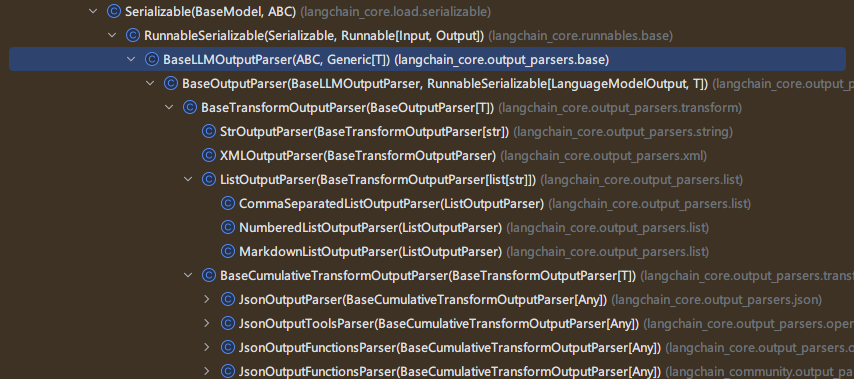The width and height of the screenshot is (854, 379).
Task: Select the BaseCumulativeTransformOutputParser class row
Action: [x=427, y=275]
